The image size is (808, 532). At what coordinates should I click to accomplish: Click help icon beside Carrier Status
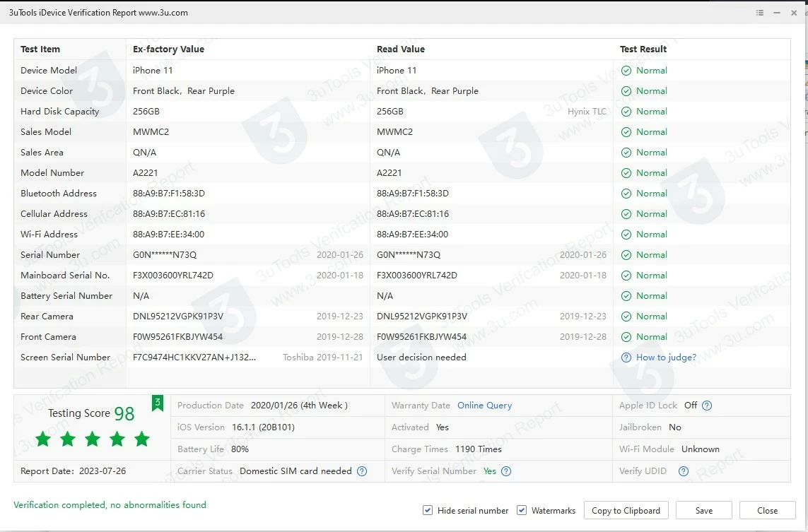[362, 471]
